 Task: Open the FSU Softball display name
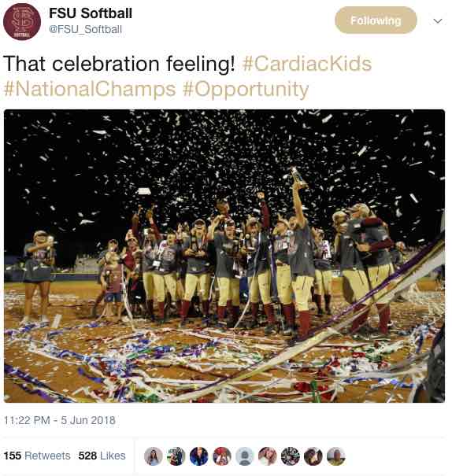(x=91, y=13)
